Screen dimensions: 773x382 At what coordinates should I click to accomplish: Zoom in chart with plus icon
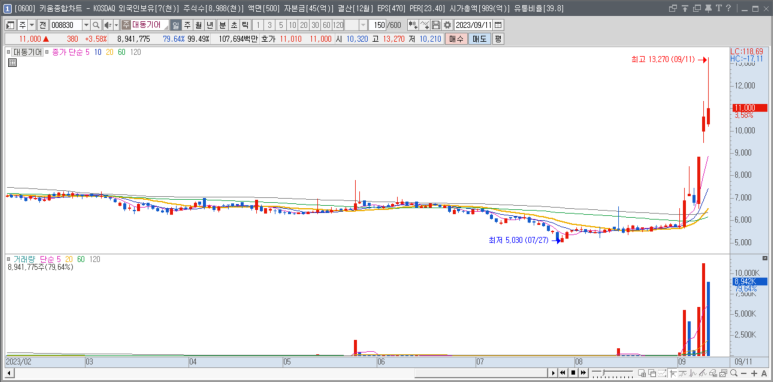tap(754, 373)
